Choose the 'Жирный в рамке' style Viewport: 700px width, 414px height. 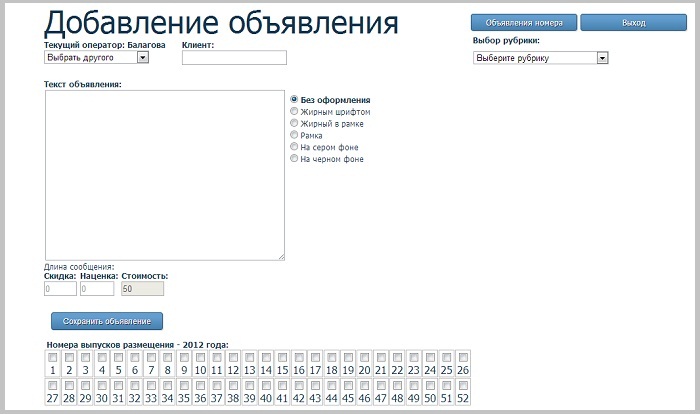(294, 123)
